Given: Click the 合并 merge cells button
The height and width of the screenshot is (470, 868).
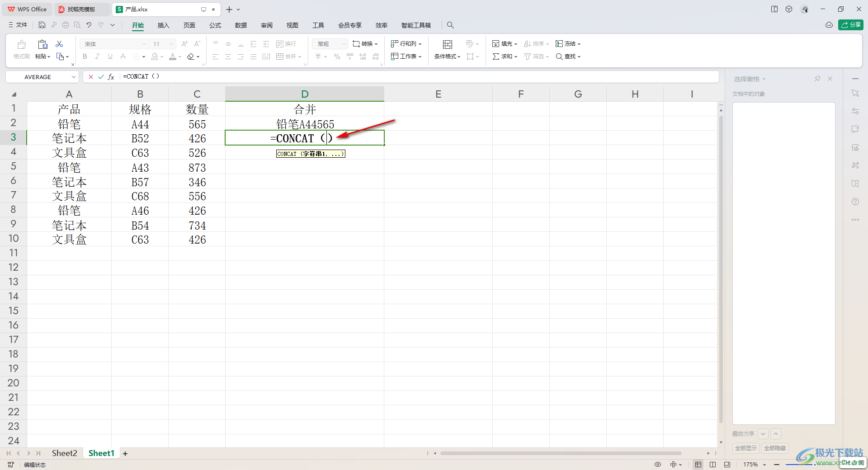Looking at the screenshot, I should pos(288,56).
